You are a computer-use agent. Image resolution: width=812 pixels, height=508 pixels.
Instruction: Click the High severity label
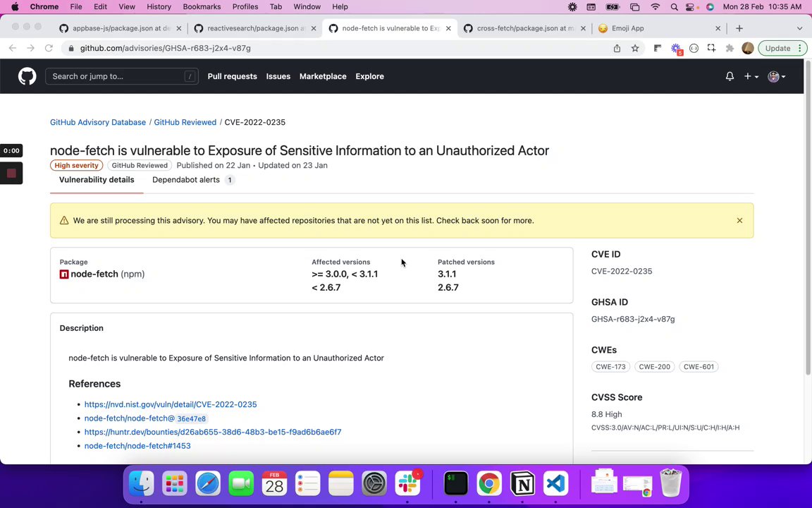(x=77, y=165)
